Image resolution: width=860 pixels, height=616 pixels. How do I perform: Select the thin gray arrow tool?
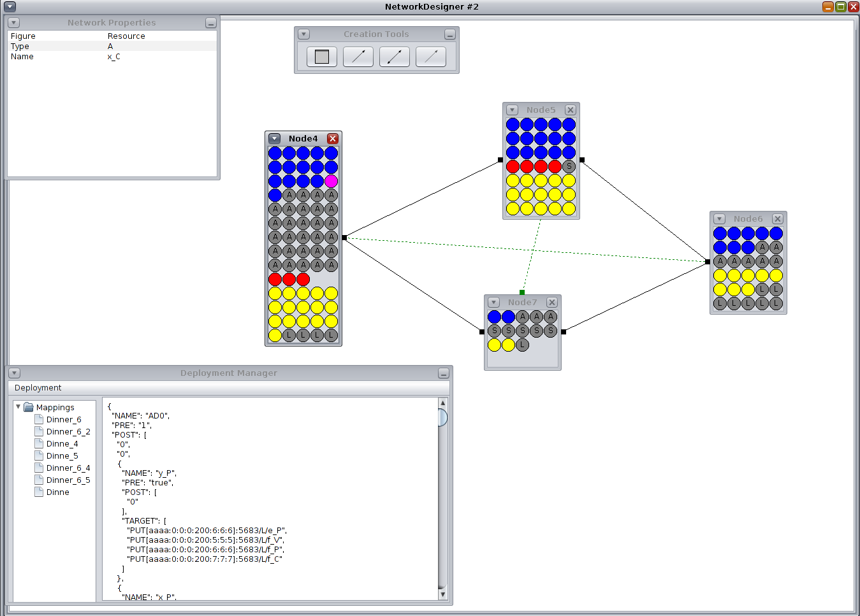[431, 57]
